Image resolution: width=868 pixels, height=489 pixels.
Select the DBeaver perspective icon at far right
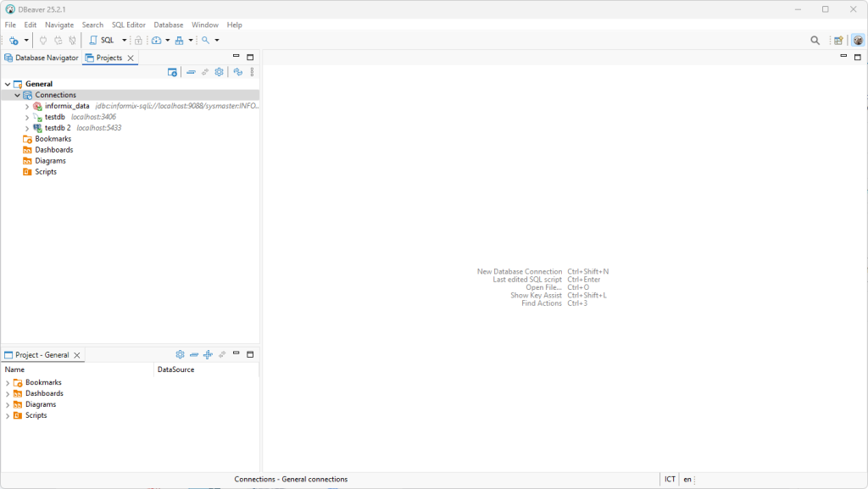(858, 40)
